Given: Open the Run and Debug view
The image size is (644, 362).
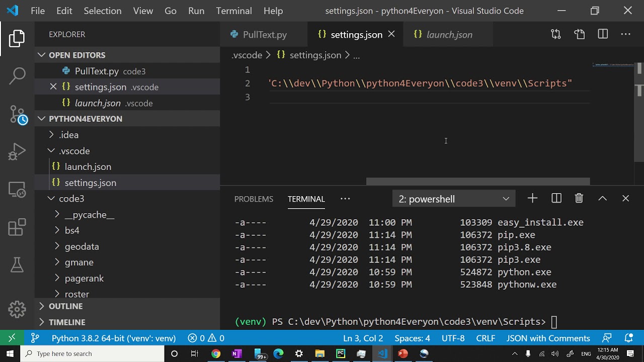Looking at the screenshot, I should pos(17,152).
